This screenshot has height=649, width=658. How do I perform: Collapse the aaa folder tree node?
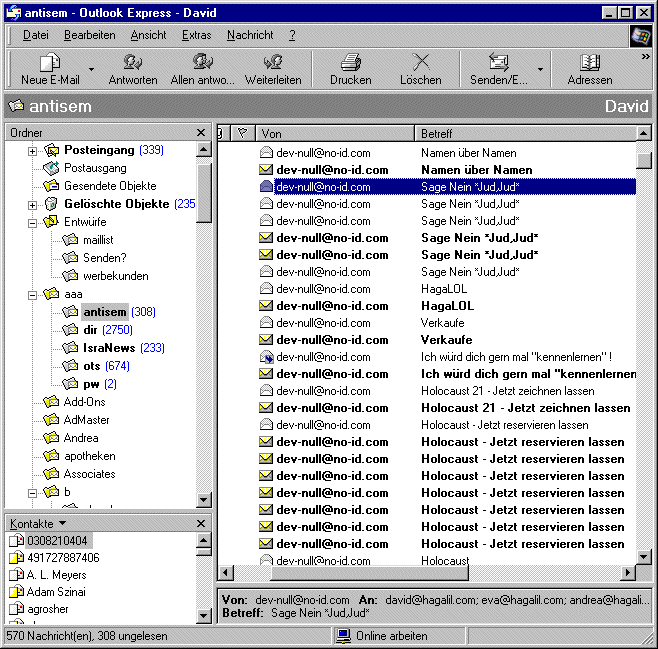click(33, 294)
